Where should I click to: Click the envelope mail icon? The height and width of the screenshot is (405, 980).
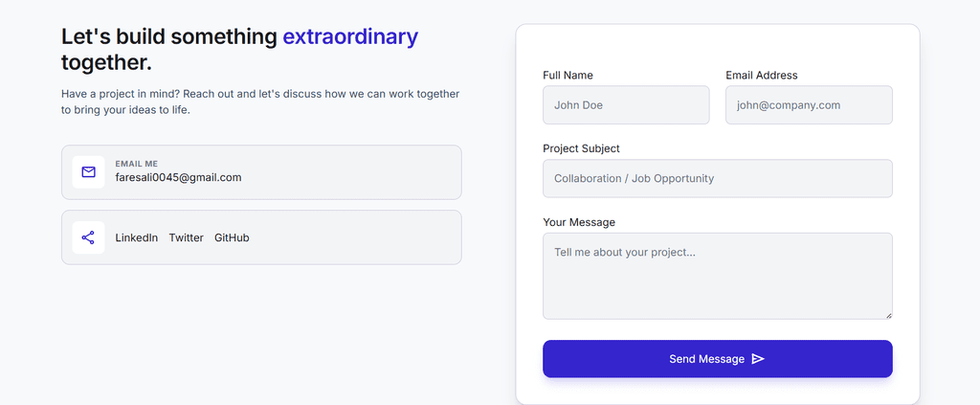click(88, 172)
